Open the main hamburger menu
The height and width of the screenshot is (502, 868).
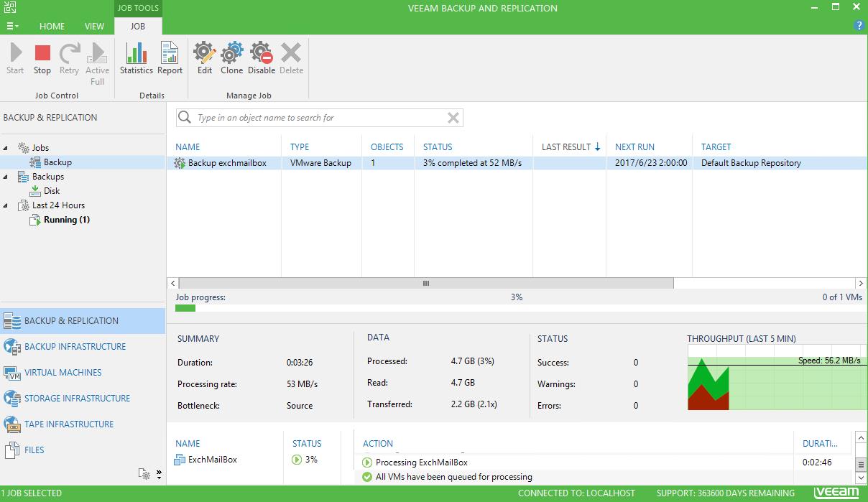tap(13, 26)
